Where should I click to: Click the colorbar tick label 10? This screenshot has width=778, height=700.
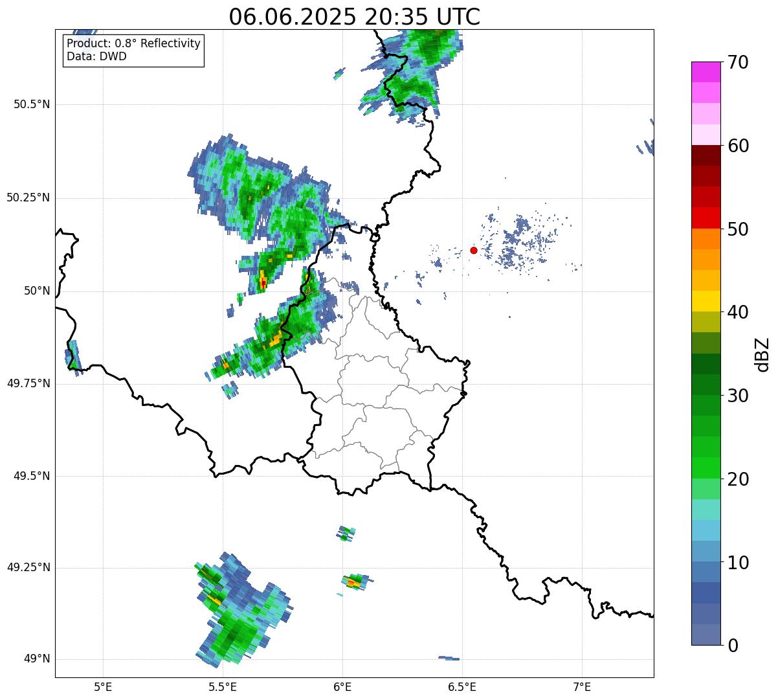coord(738,562)
